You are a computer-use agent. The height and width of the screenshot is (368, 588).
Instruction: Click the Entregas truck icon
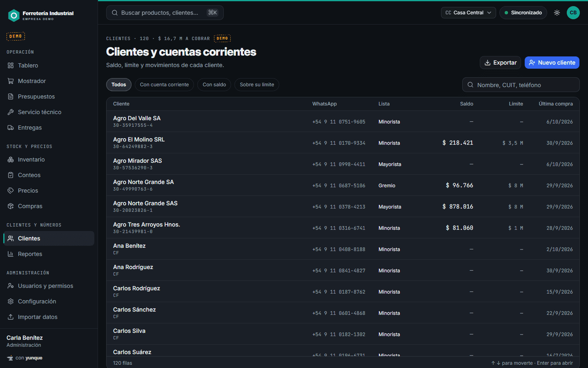coord(11,128)
